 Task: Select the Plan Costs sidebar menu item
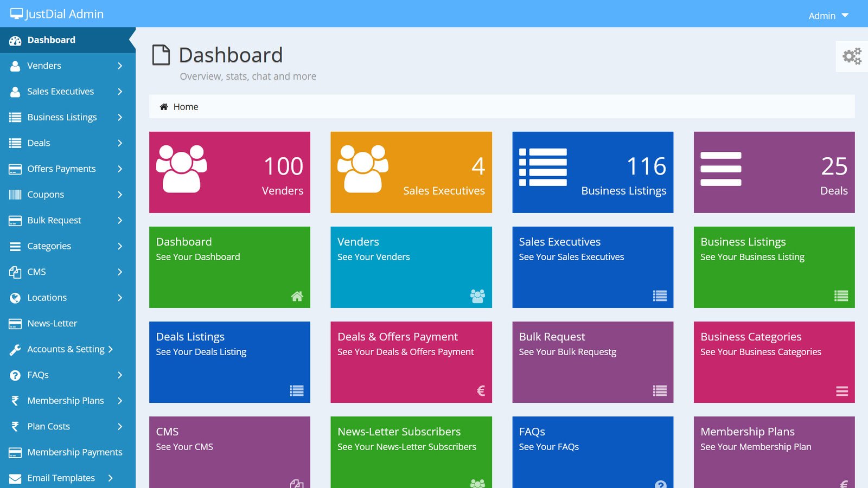(x=68, y=427)
